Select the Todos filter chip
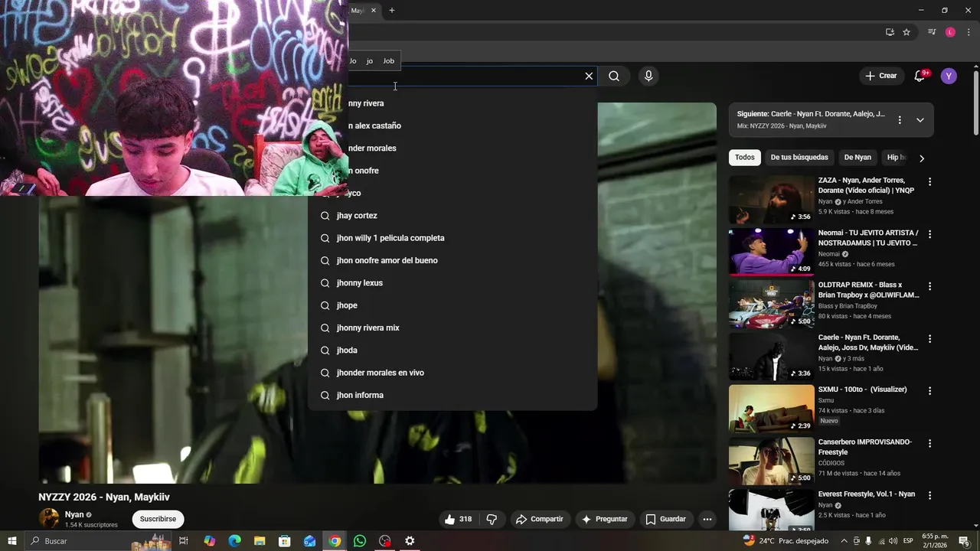980x551 pixels. [745, 158]
